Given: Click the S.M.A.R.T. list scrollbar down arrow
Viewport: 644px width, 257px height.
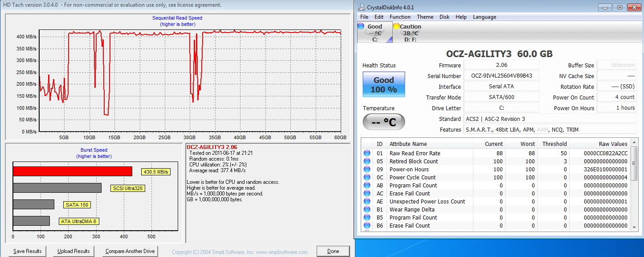Looking at the screenshot, I should click(635, 227).
